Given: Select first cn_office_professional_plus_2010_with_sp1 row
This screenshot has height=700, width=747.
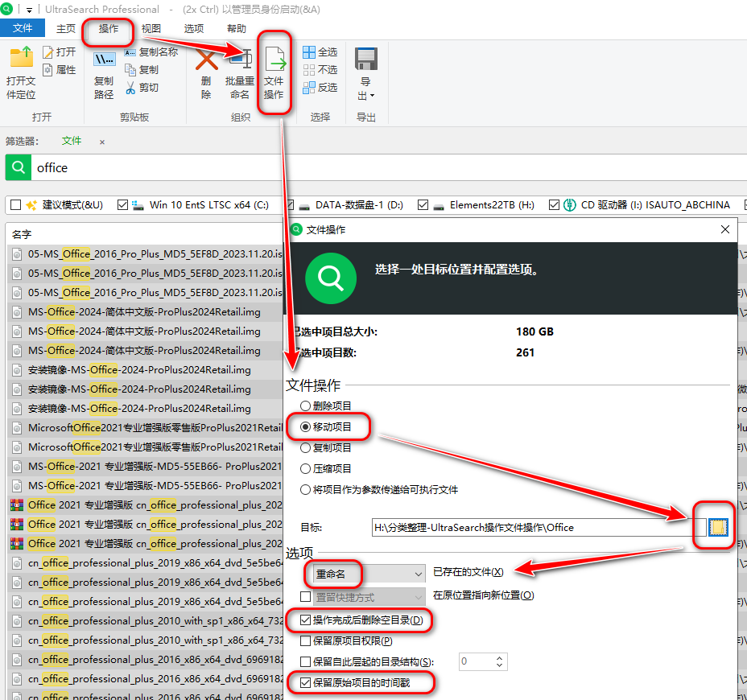Looking at the screenshot, I should (146, 620).
